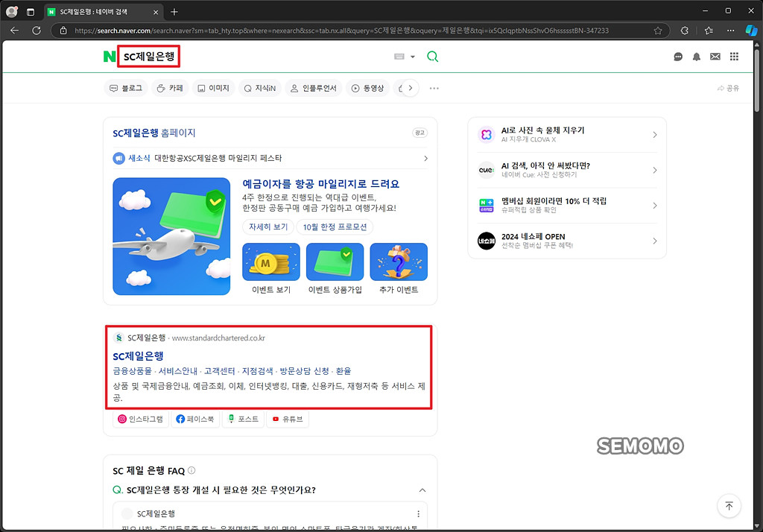Open the 이벤트 상품가입 thumbnail
The image size is (763, 532).
pyautogui.click(x=335, y=262)
